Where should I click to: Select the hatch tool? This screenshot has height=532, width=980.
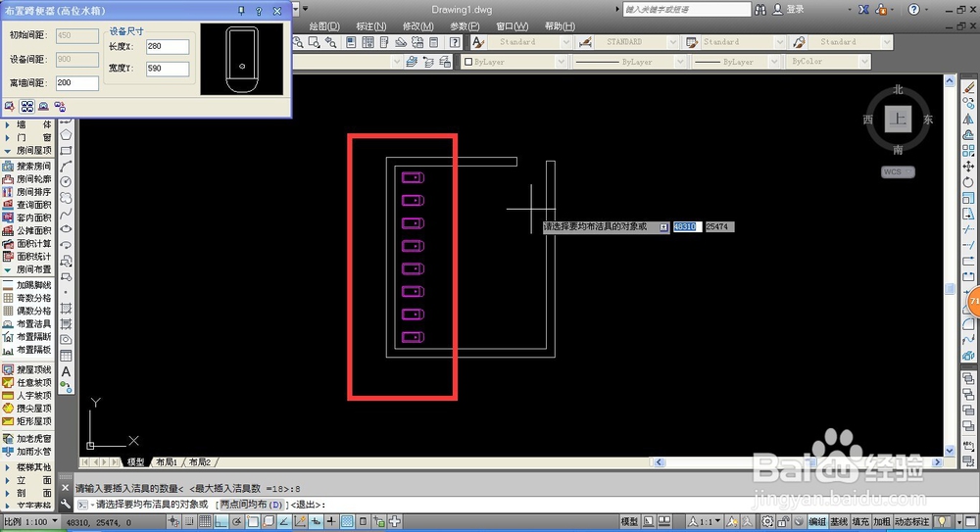click(x=66, y=309)
